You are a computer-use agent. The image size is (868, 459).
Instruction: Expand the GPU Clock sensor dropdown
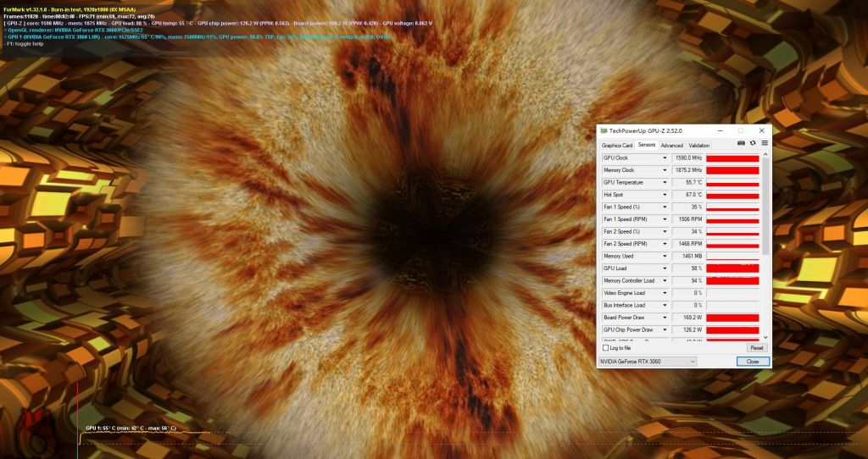point(665,158)
